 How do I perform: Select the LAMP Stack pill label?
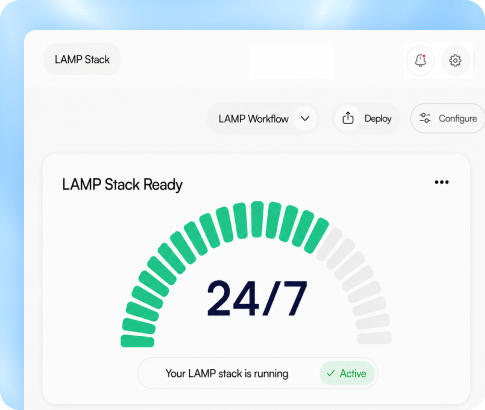(82, 59)
